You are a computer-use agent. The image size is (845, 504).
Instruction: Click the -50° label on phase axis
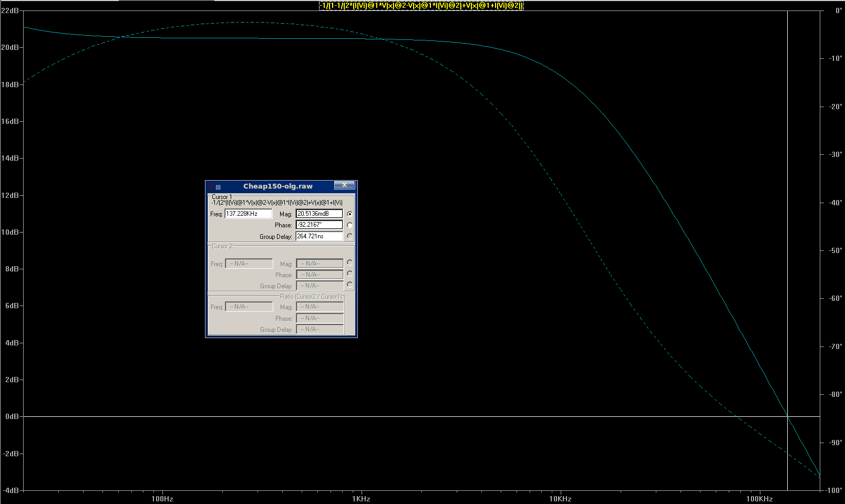click(x=836, y=250)
